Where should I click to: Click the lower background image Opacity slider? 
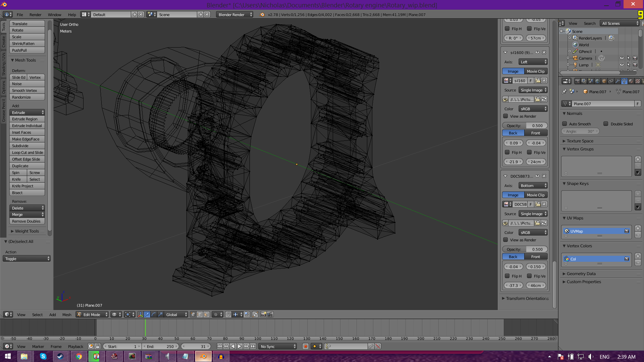pyautogui.click(x=525, y=249)
